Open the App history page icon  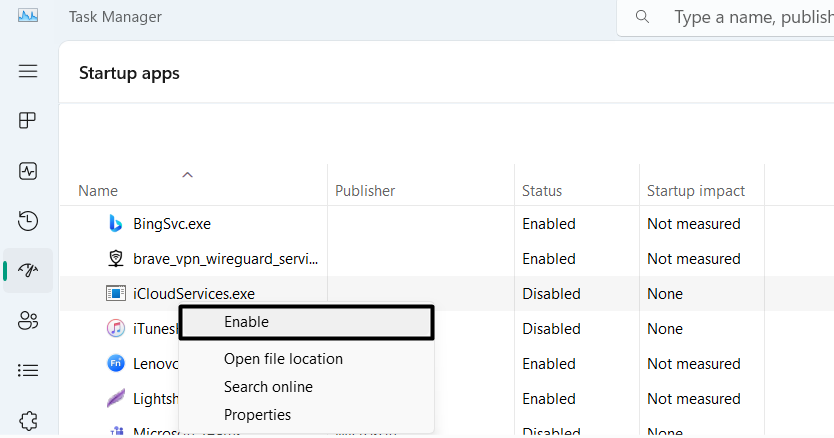point(28,221)
